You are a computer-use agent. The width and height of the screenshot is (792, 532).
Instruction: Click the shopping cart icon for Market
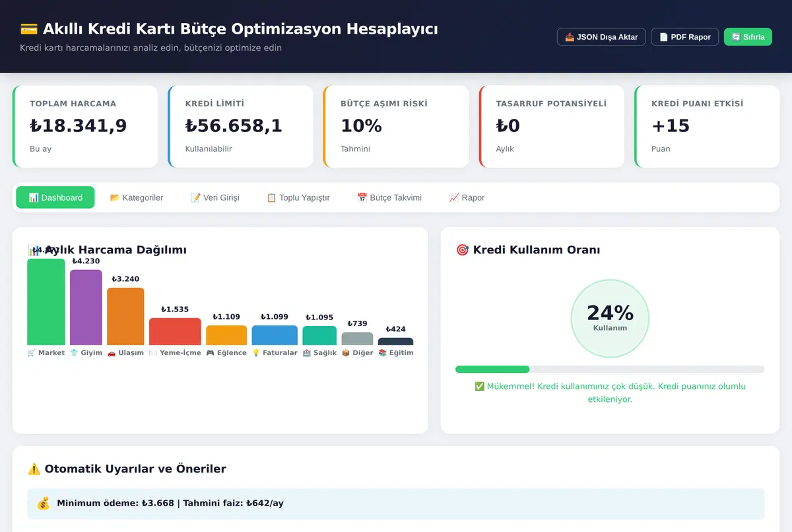31,353
